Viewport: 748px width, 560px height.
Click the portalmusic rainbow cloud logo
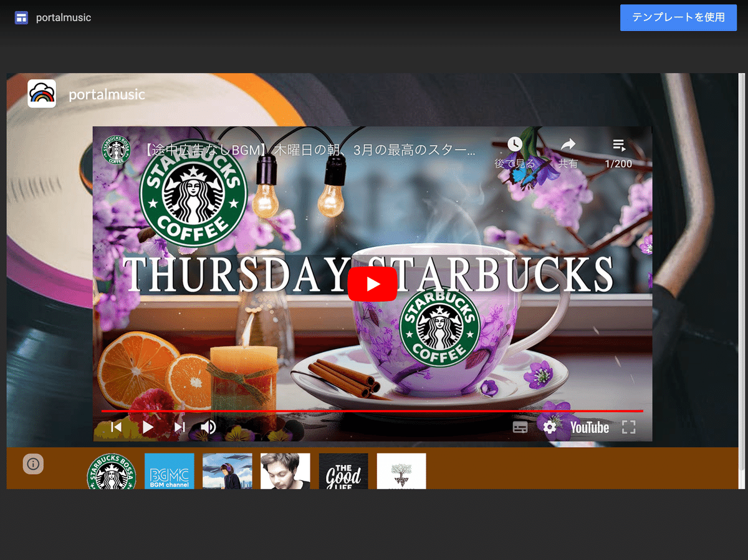42,94
